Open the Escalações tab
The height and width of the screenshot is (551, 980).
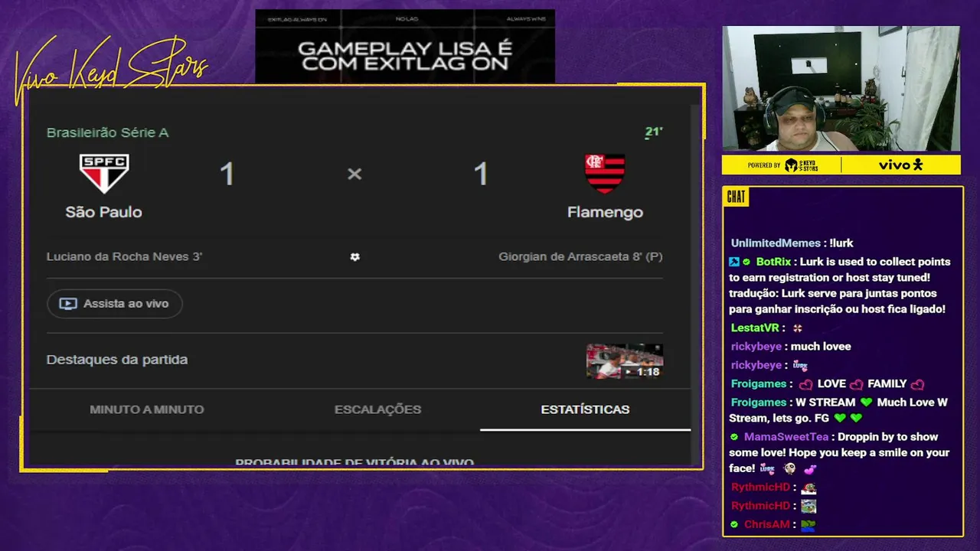[377, 409]
